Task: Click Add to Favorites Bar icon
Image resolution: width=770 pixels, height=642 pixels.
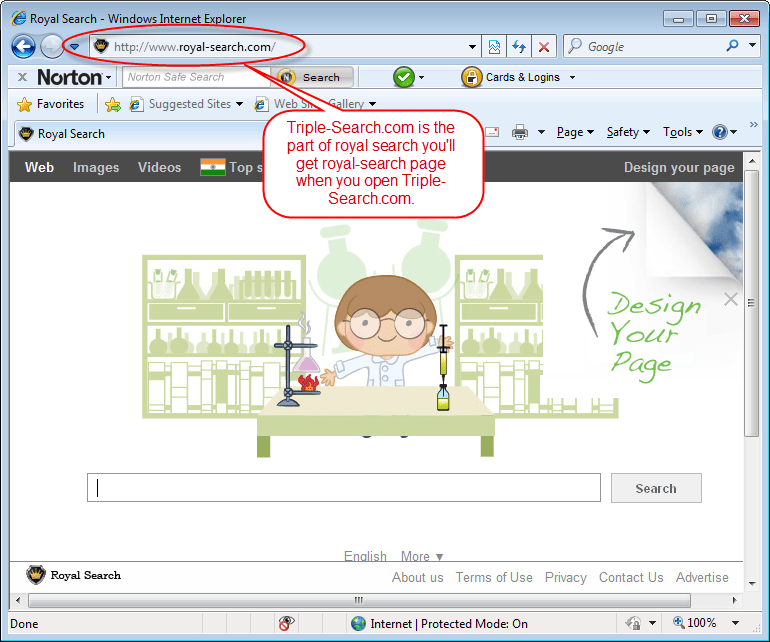Action: (112, 104)
